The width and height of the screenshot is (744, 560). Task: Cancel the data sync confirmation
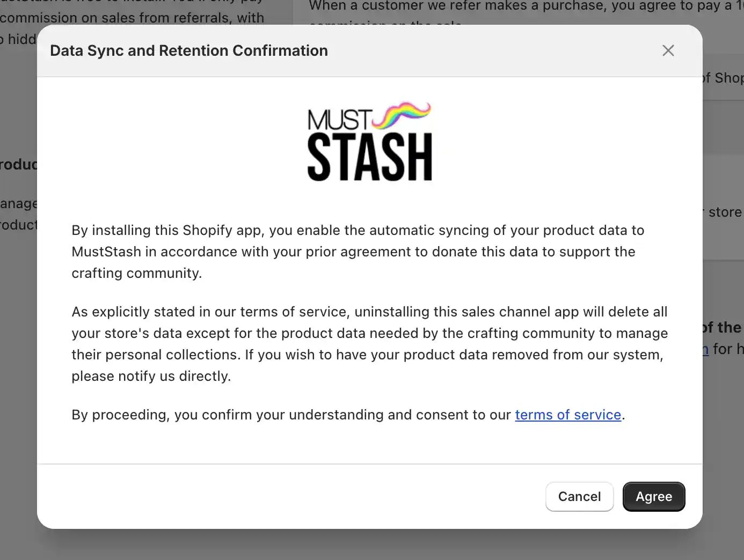579,497
